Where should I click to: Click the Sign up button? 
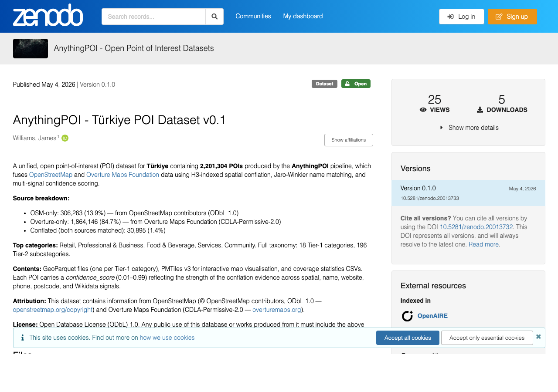512,17
